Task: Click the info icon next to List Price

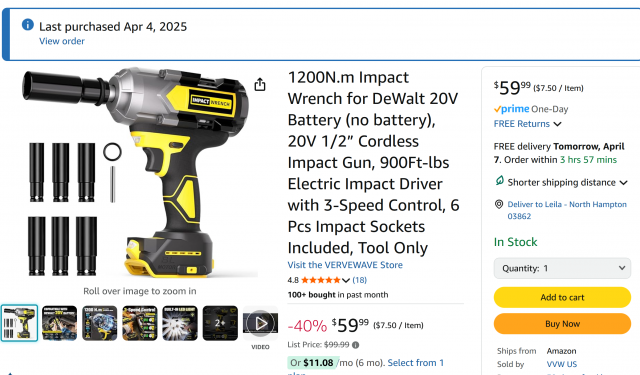Action: [x=356, y=345]
